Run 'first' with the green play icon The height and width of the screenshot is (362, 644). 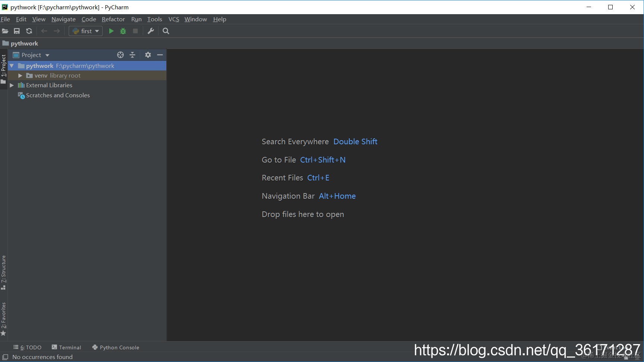point(111,31)
